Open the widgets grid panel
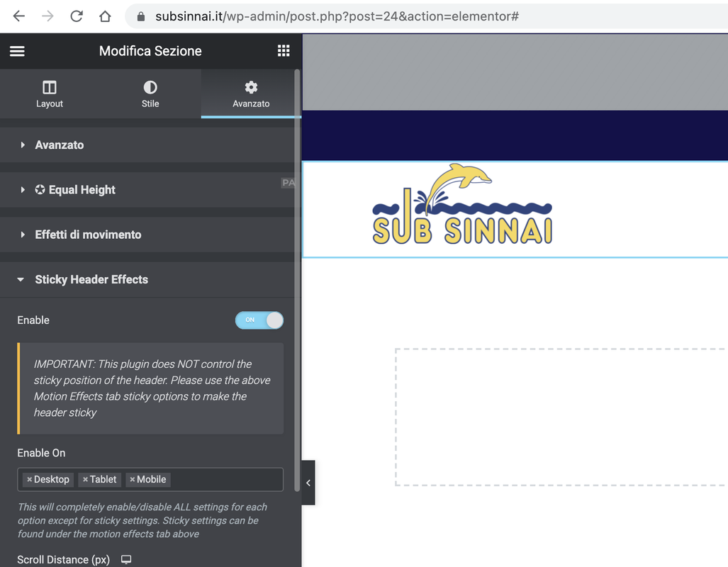The width and height of the screenshot is (728, 567). point(284,50)
